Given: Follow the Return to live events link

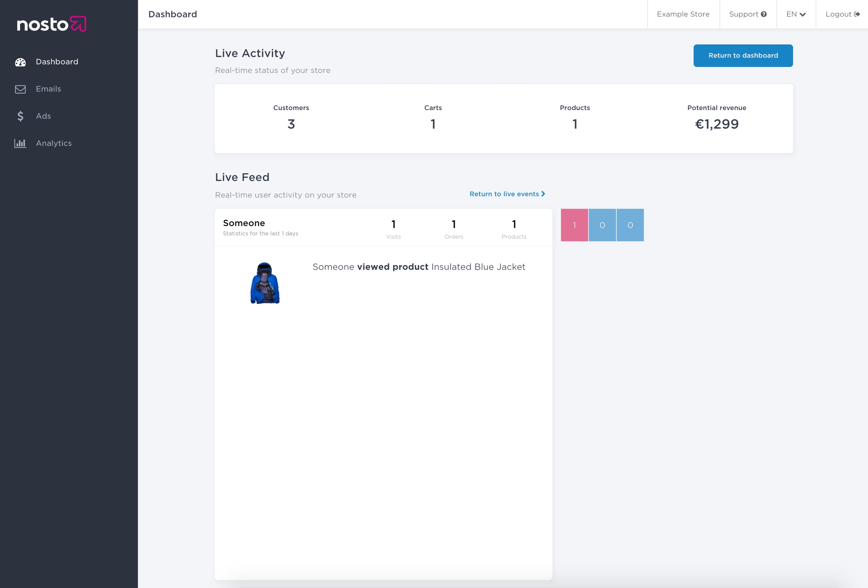Looking at the screenshot, I should (x=504, y=194).
